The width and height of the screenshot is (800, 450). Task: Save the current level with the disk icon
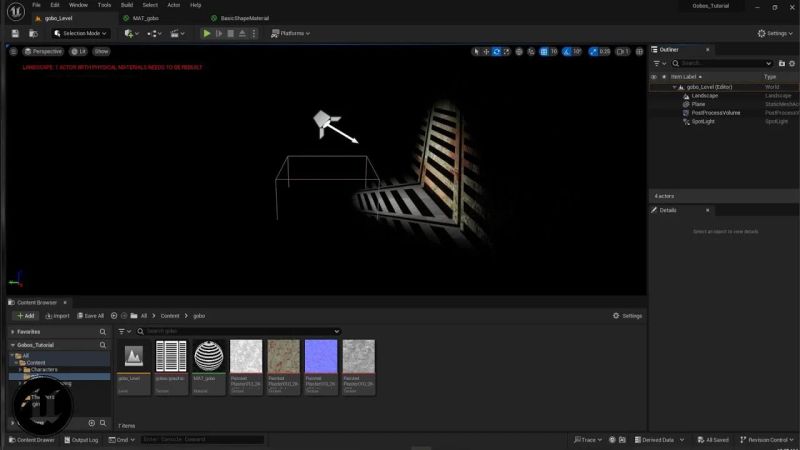[15, 34]
